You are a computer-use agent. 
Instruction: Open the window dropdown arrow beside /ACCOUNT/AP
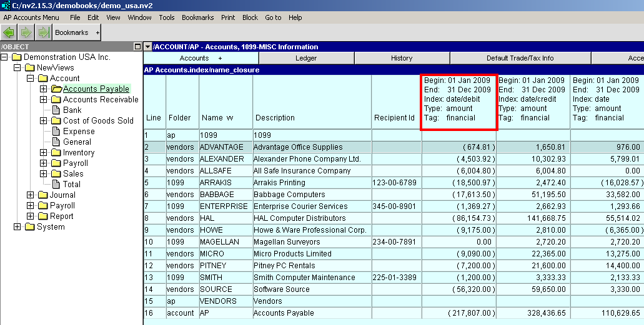click(x=147, y=47)
